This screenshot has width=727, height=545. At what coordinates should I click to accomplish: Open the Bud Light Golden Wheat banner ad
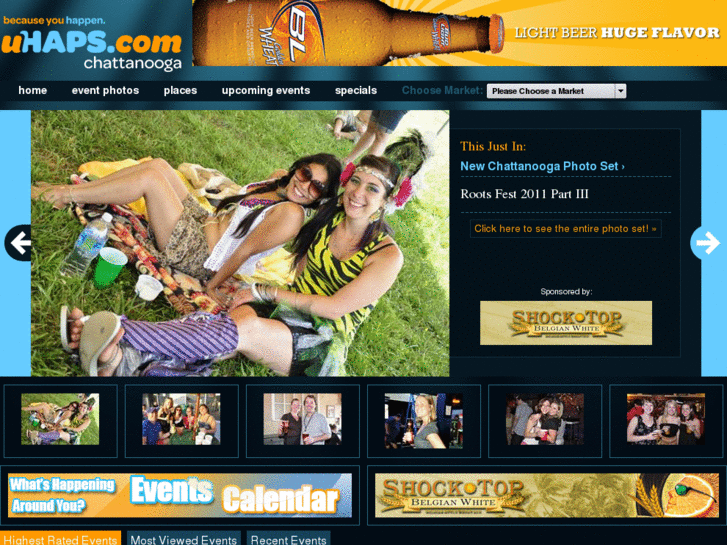pos(459,33)
